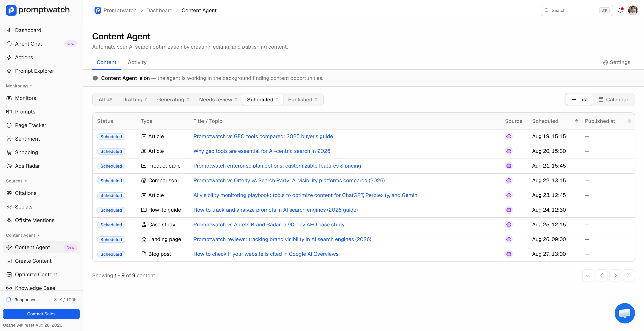644x331 pixels.
Task: Open Create Content
Action: (41, 261)
